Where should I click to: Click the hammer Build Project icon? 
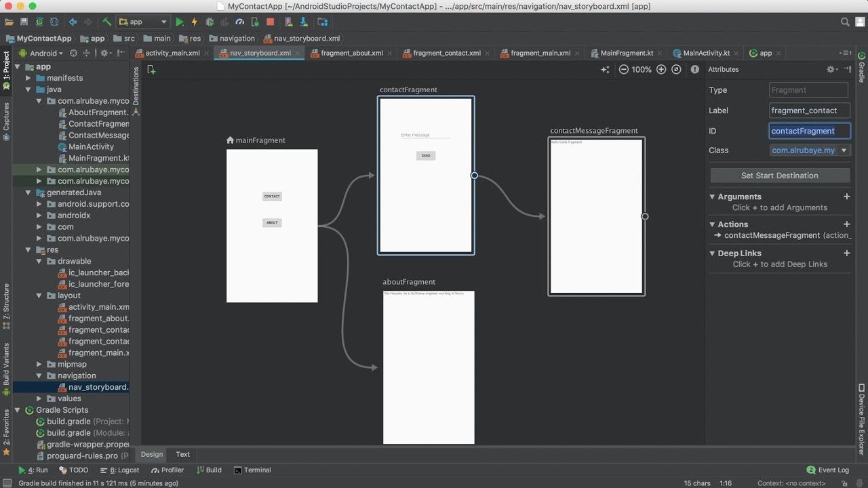[x=106, y=22]
